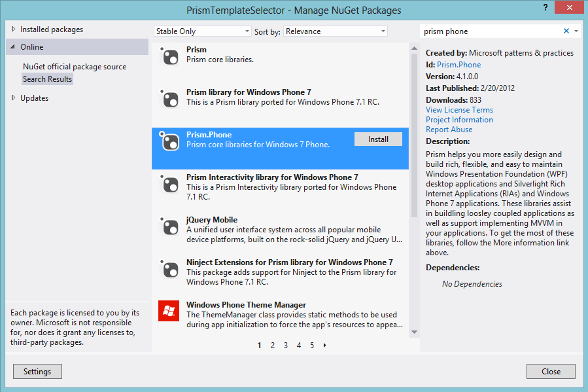Select Search Results in the tree
The width and height of the screenshot is (588, 392).
click(x=47, y=79)
